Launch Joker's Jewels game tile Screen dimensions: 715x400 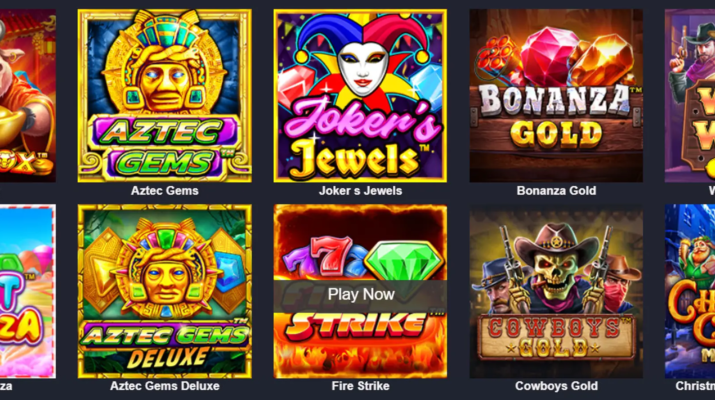pos(360,96)
